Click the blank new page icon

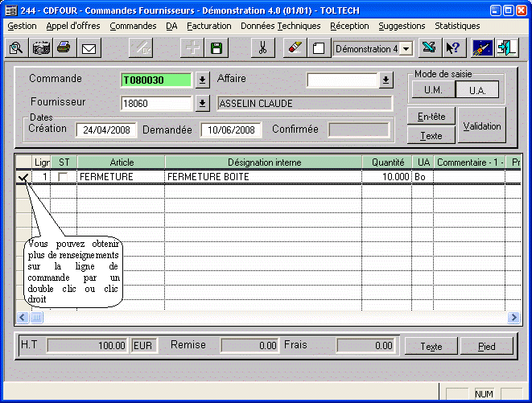coord(319,48)
